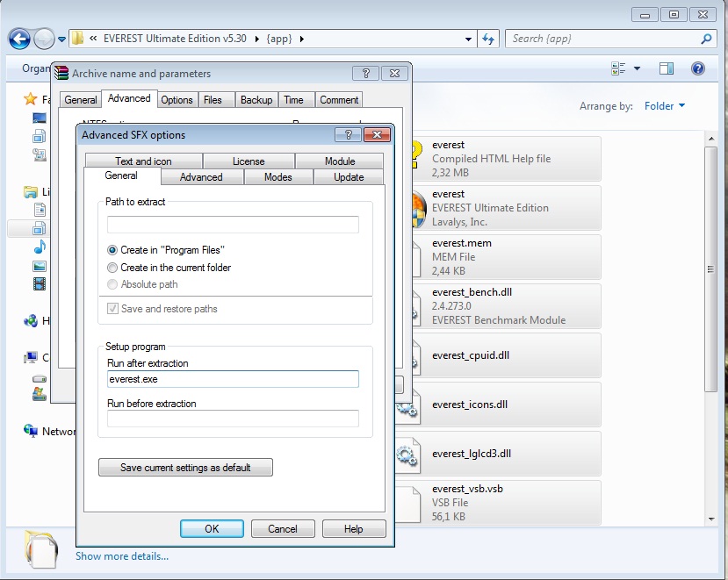Click the local disk drive icon in sidebar

point(40,379)
